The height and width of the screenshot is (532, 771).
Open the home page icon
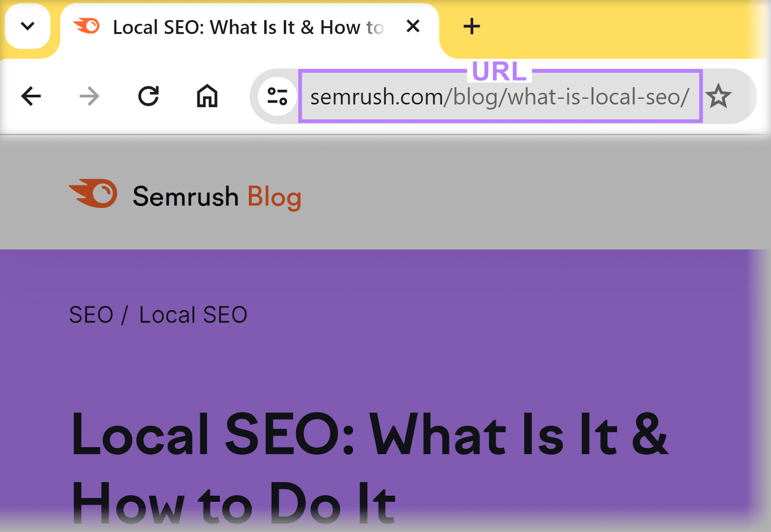[x=207, y=96]
